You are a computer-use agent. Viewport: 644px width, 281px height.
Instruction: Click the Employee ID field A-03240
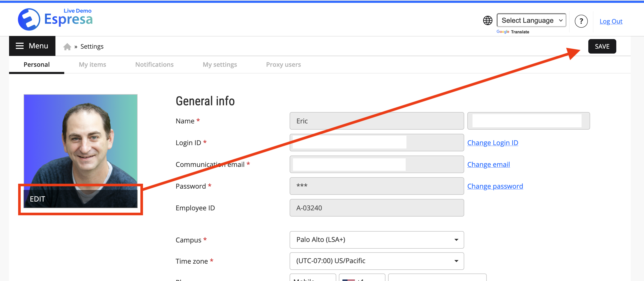377,208
